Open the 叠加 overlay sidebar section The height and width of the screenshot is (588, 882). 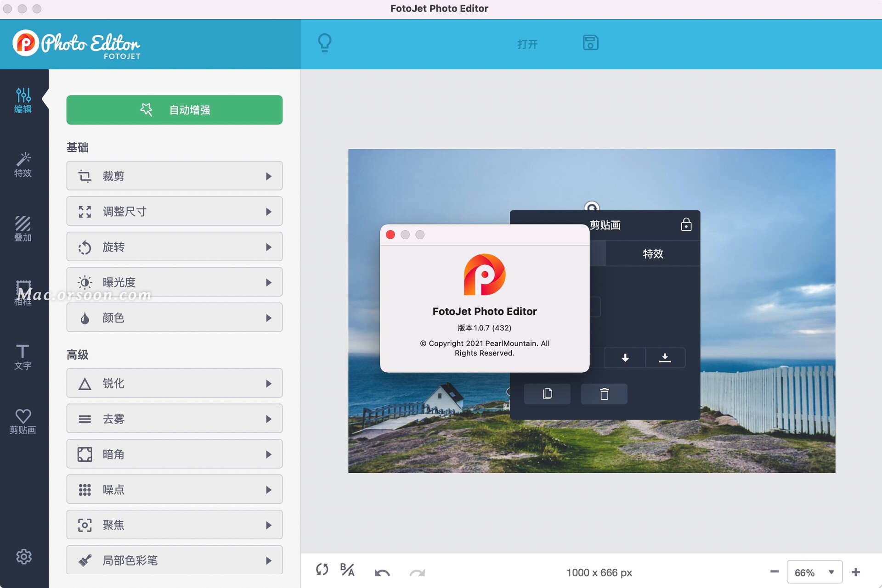[x=23, y=229]
